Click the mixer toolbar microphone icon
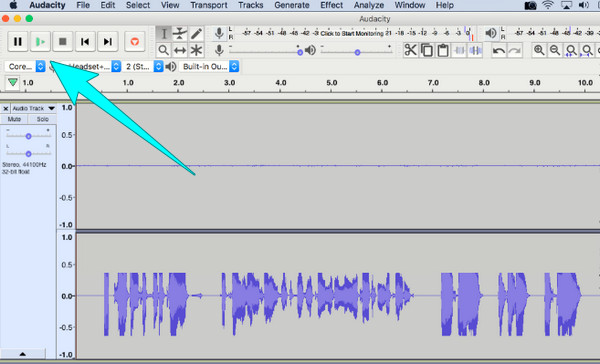 click(x=219, y=50)
